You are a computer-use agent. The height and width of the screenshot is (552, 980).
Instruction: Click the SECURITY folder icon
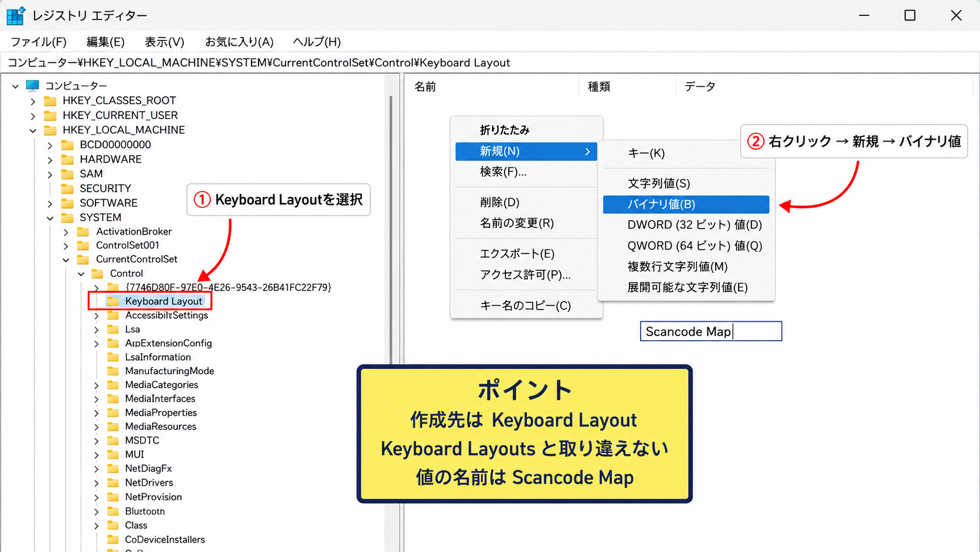[x=67, y=188]
